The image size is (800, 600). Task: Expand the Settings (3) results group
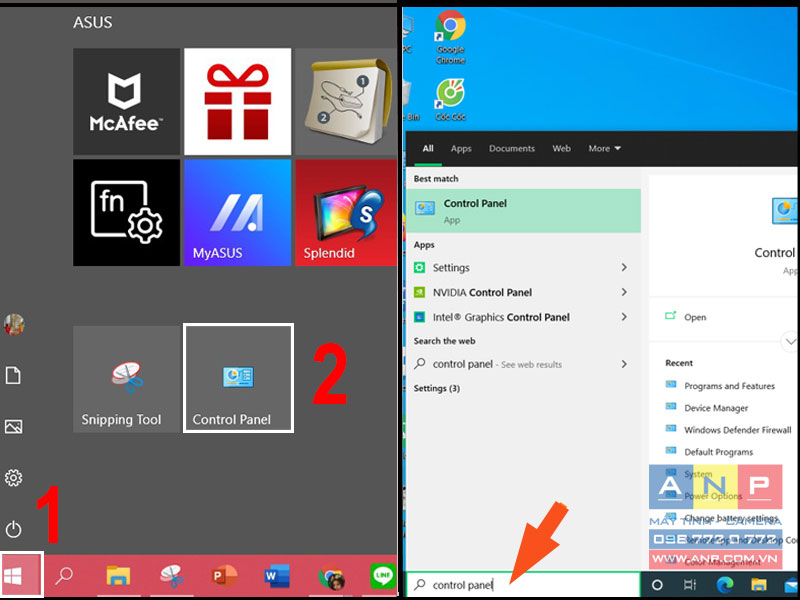coord(437,388)
